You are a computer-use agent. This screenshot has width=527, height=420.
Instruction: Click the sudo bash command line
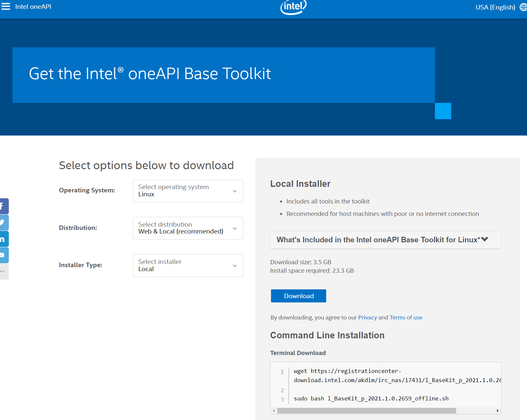371,398
